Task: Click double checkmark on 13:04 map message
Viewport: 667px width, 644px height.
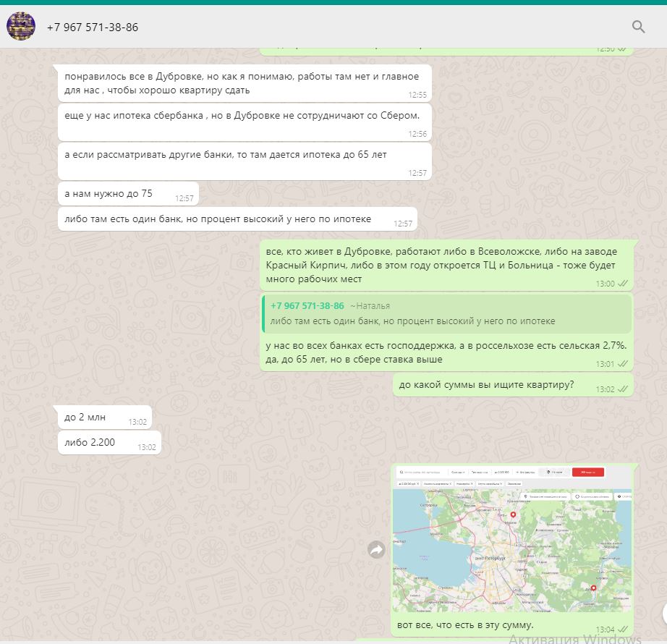Action: point(621,629)
